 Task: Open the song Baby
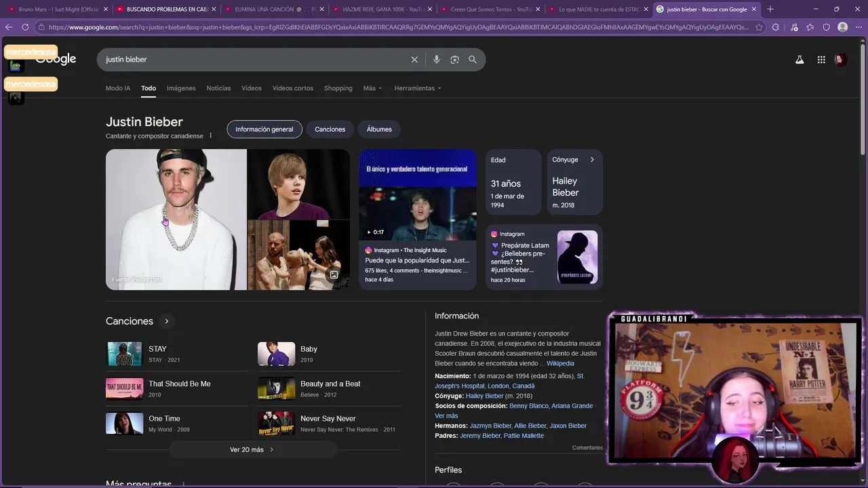[x=329, y=354]
